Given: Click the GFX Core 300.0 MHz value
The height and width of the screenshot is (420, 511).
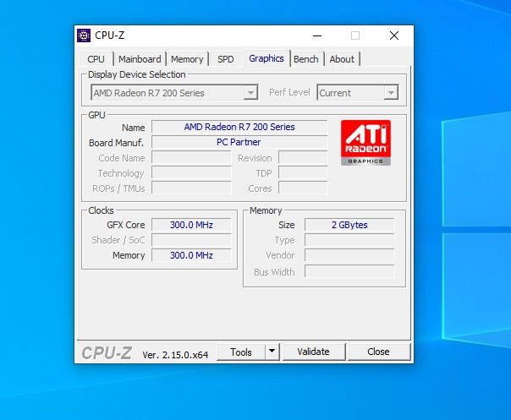Looking at the screenshot, I should (x=191, y=225).
